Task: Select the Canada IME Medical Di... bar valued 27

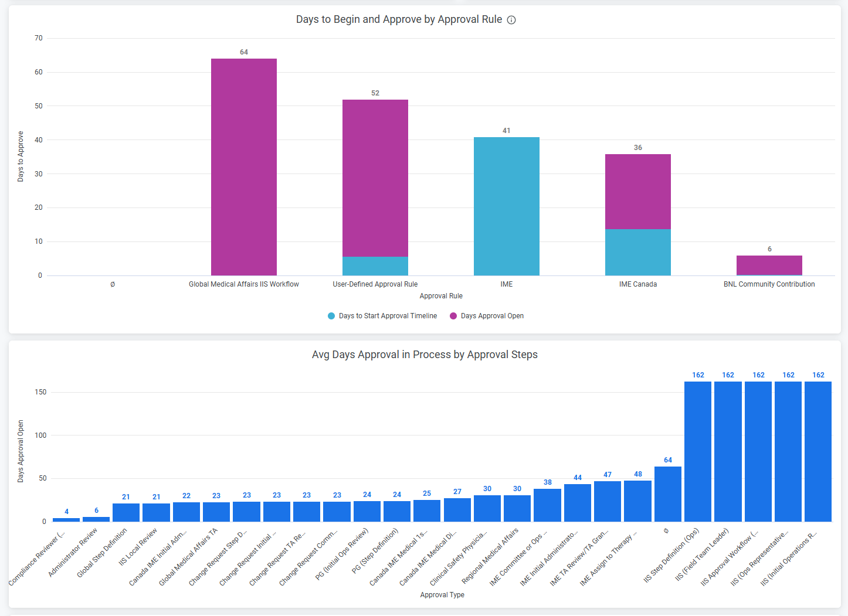Action: 457,510
